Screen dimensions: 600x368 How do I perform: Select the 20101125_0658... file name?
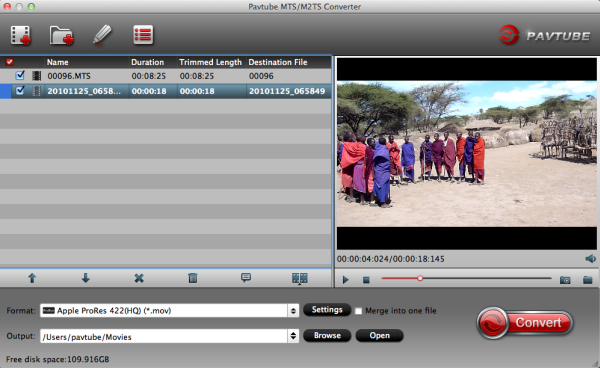pyautogui.click(x=84, y=91)
